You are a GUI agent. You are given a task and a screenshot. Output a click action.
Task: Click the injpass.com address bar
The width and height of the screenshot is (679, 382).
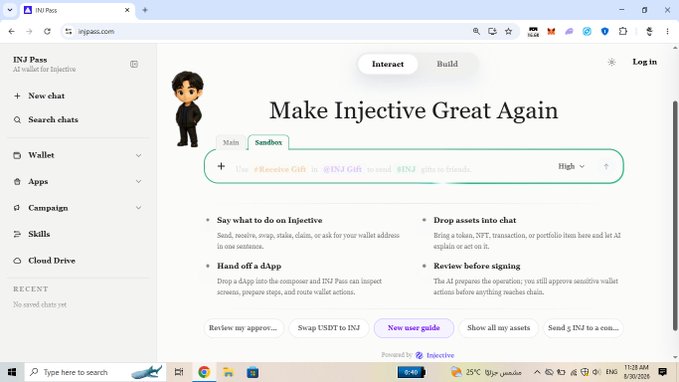click(268, 32)
